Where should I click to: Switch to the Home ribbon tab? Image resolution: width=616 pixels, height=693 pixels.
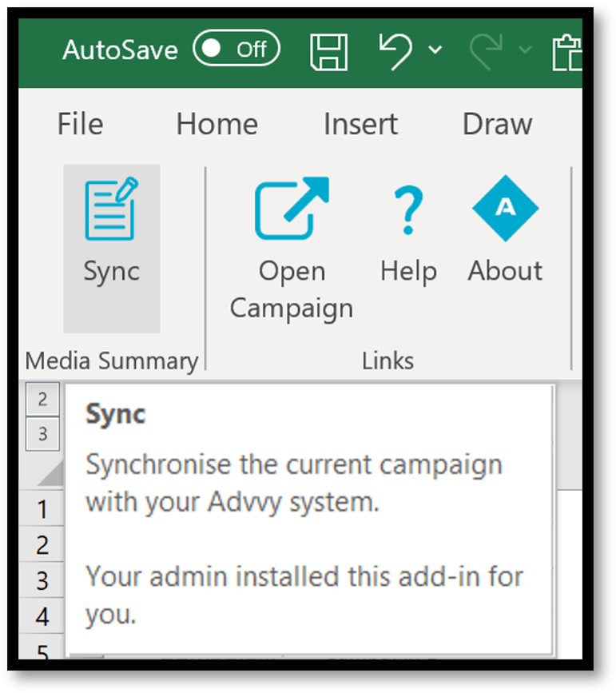pyautogui.click(x=217, y=124)
